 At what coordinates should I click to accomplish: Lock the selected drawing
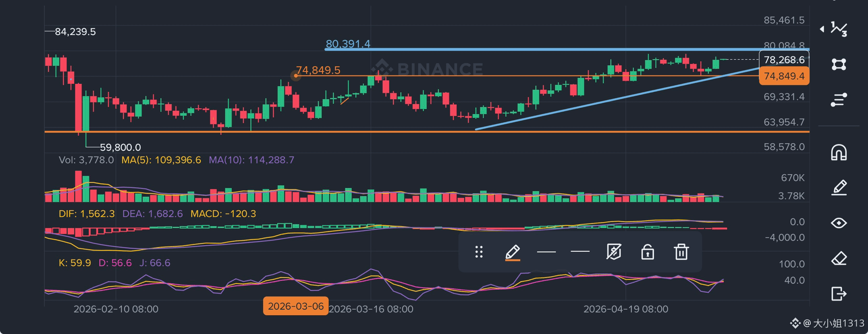pyautogui.click(x=648, y=252)
